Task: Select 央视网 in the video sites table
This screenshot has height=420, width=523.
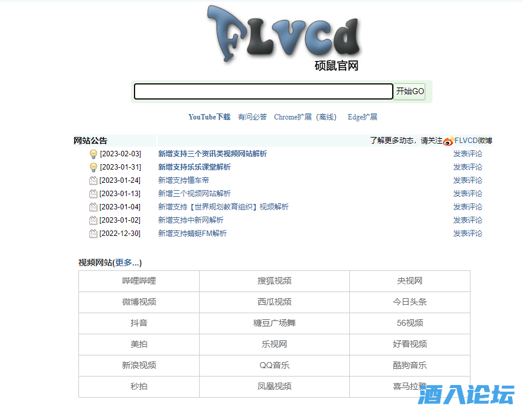Action: [410, 281]
